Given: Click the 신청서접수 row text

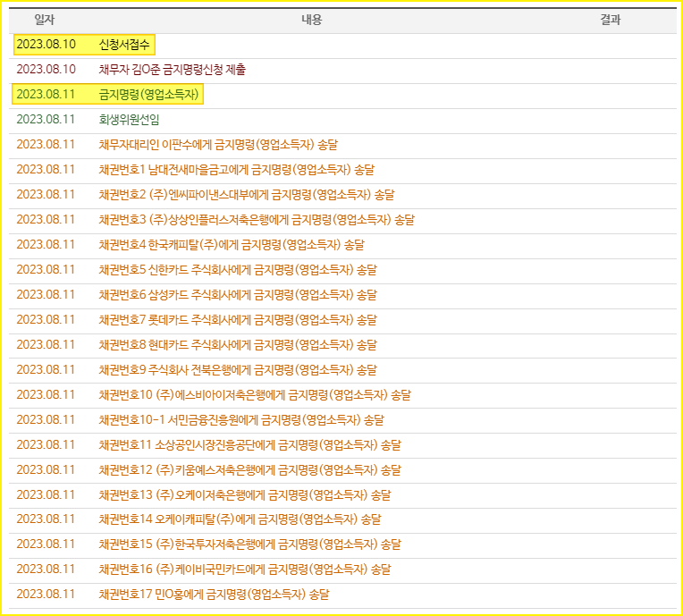Looking at the screenshot, I should (124, 45).
